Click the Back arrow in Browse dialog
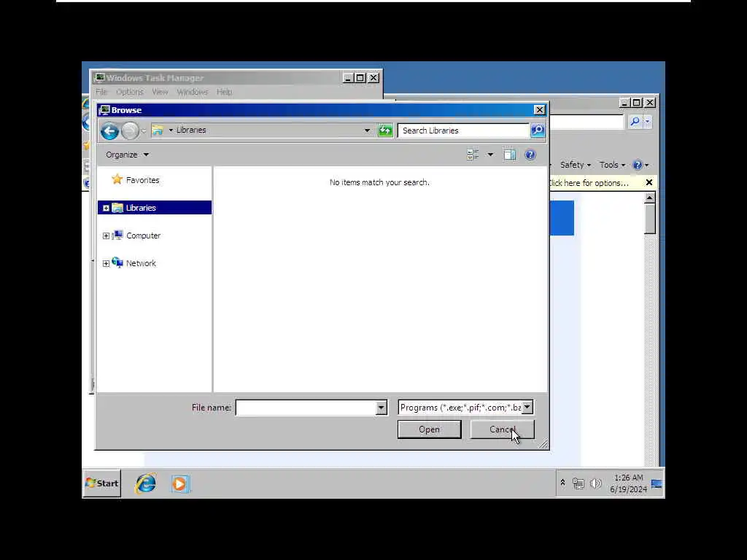This screenshot has height=560, width=747. pyautogui.click(x=109, y=131)
